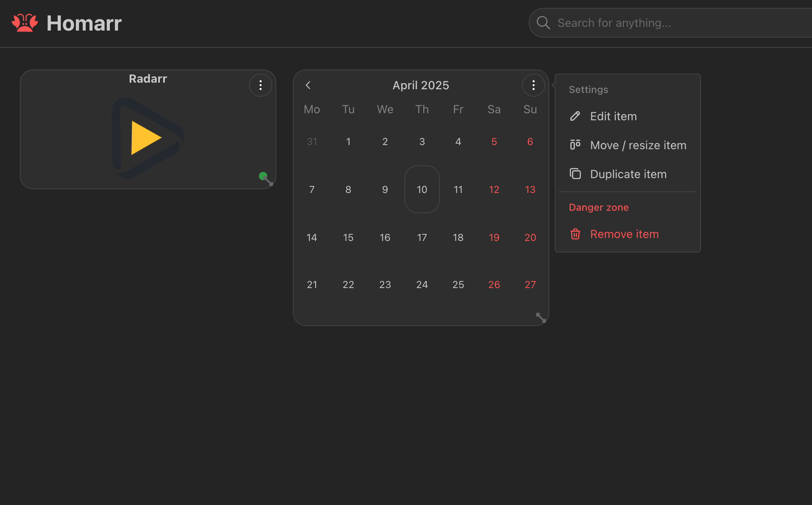Click the Homarr lobster logo
Screen dimensions: 812x505
tap(25, 23)
